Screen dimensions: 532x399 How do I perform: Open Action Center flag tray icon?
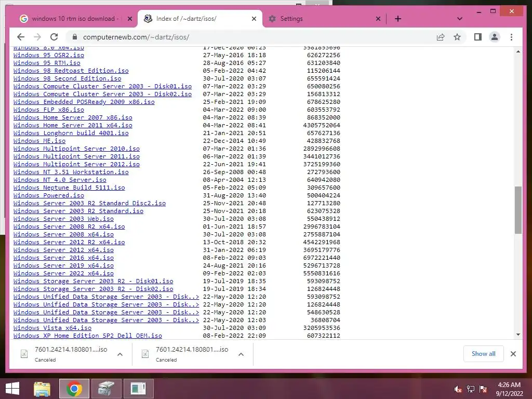coord(483,389)
